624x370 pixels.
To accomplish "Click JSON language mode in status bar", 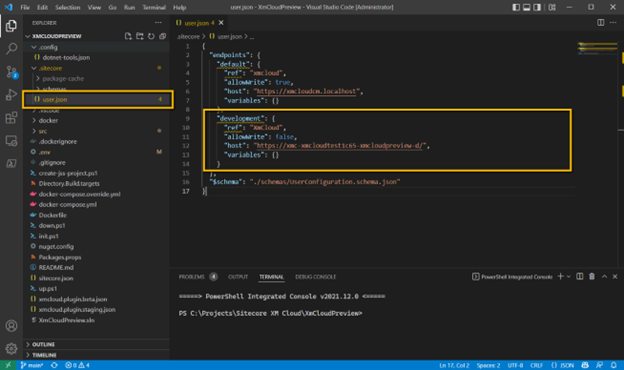I will click(563, 365).
